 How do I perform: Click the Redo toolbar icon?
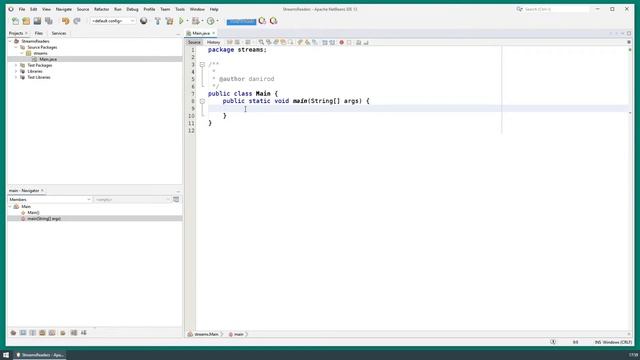(x=77, y=21)
